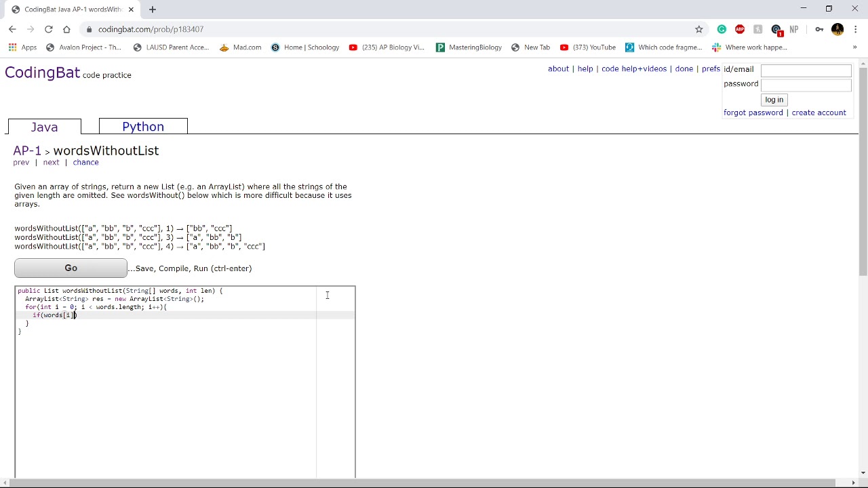Click the chance problem link
The image size is (868, 488).
pyautogui.click(x=85, y=163)
